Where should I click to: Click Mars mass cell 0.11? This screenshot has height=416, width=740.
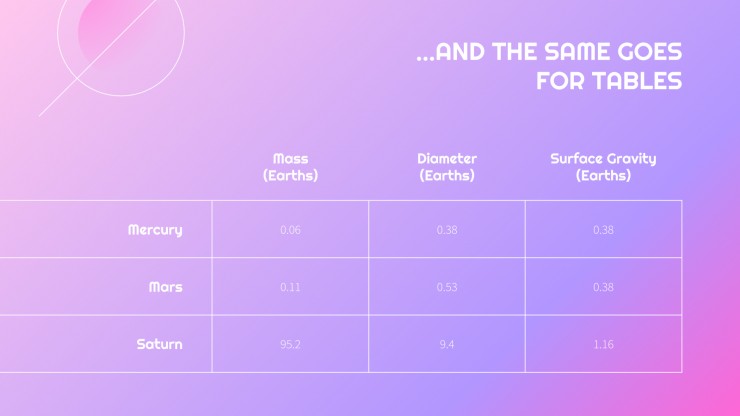pos(290,287)
